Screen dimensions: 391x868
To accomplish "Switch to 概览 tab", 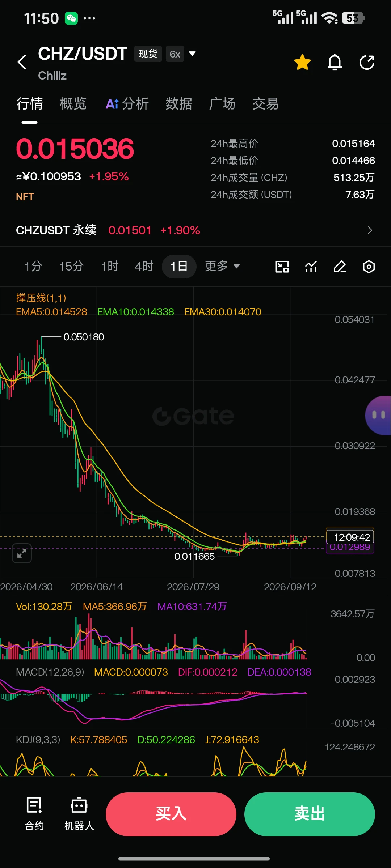I will (73, 104).
